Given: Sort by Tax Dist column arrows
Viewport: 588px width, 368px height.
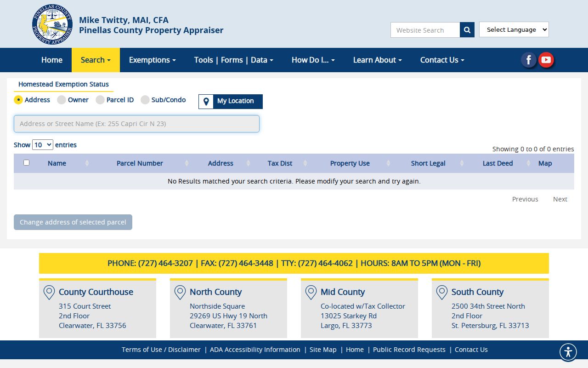Looking at the screenshot, I should click(x=305, y=163).
